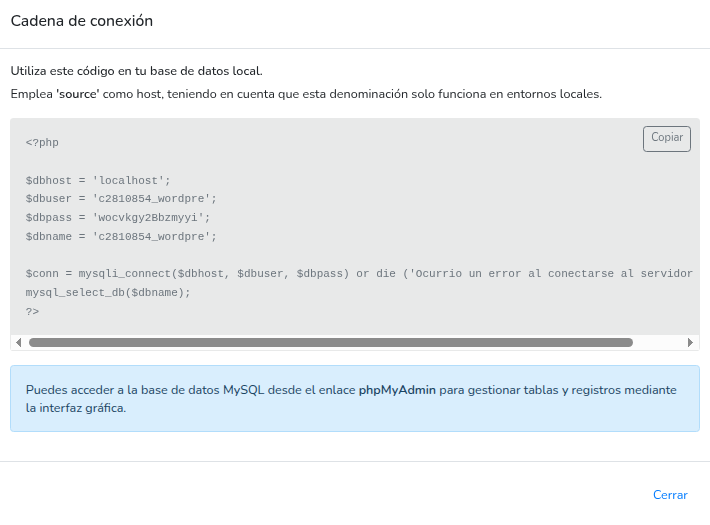Click the $dbpass code line

[118, 218]
